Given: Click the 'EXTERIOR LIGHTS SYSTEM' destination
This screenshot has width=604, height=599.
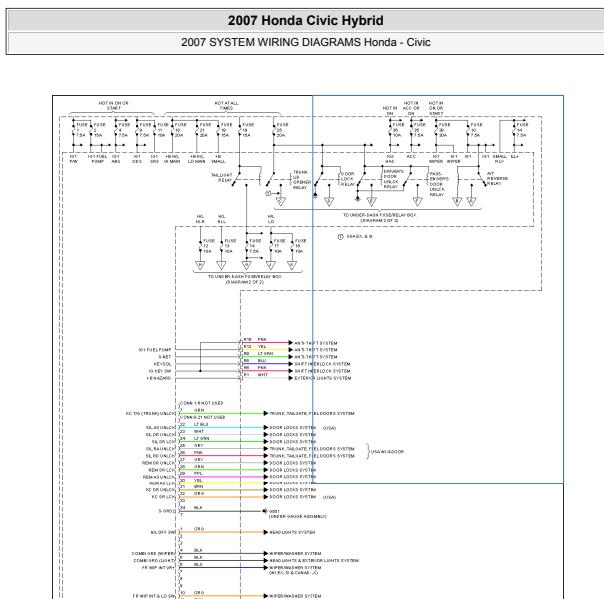Looking at the screenshot, I should [322, 378].
